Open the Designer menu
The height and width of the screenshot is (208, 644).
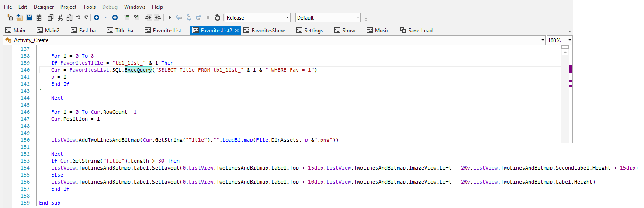click(44, 7)
